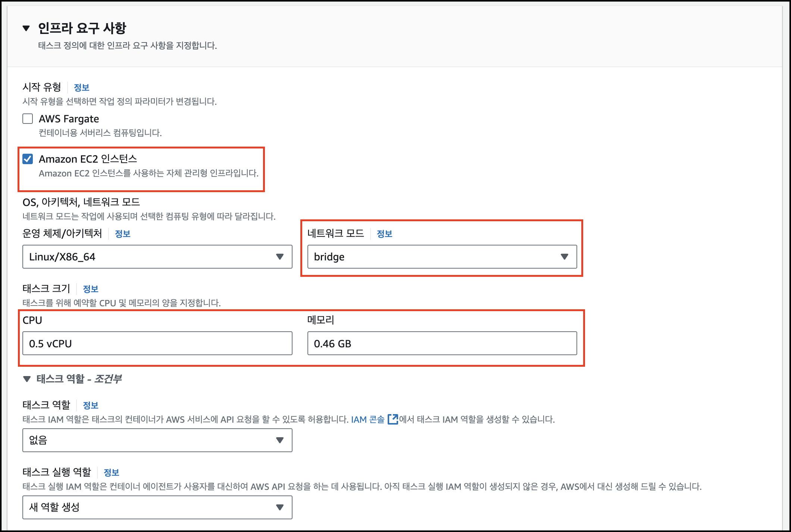Open 정보 link next to 운영 체제/아키텍처
This screenshot has width=791, height=532.
pos(122,234)
